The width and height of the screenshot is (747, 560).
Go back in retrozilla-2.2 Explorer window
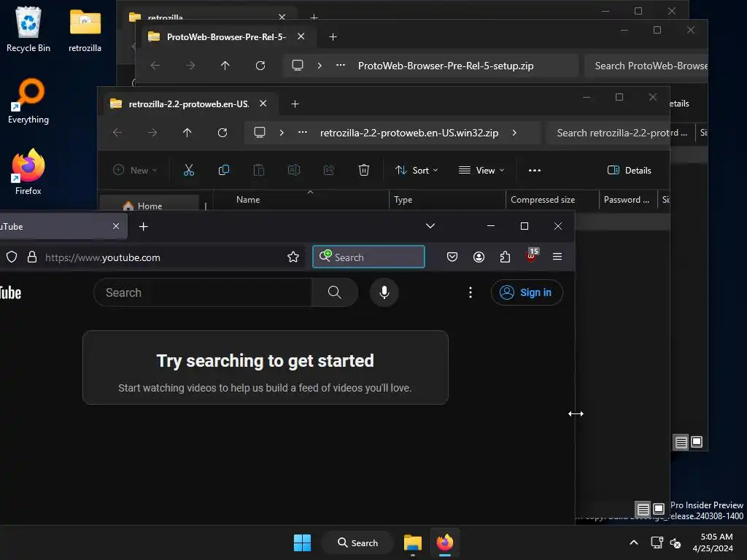click(x=117, y=133)
